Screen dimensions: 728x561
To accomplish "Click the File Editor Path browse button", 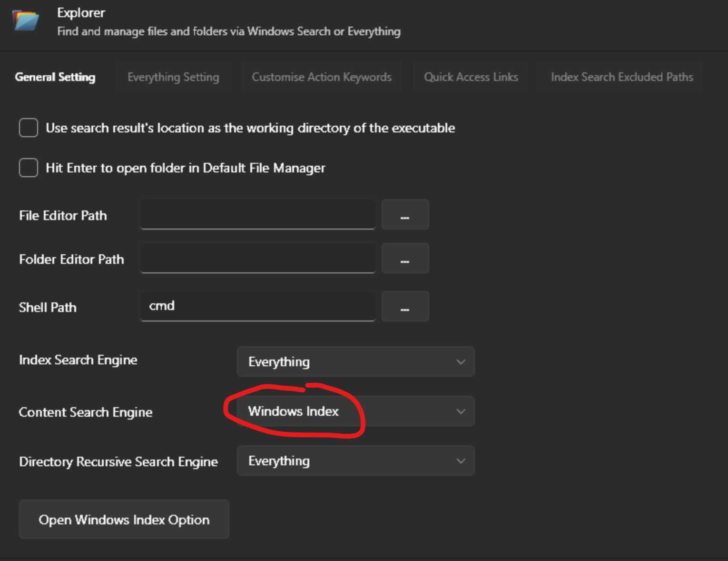I will pos(405,214).
